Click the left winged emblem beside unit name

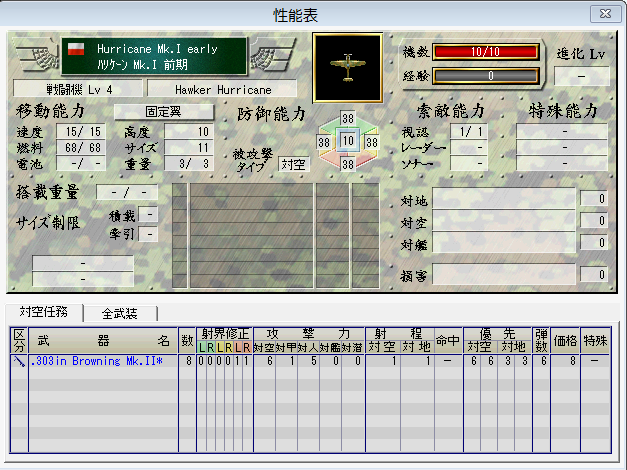37,55
